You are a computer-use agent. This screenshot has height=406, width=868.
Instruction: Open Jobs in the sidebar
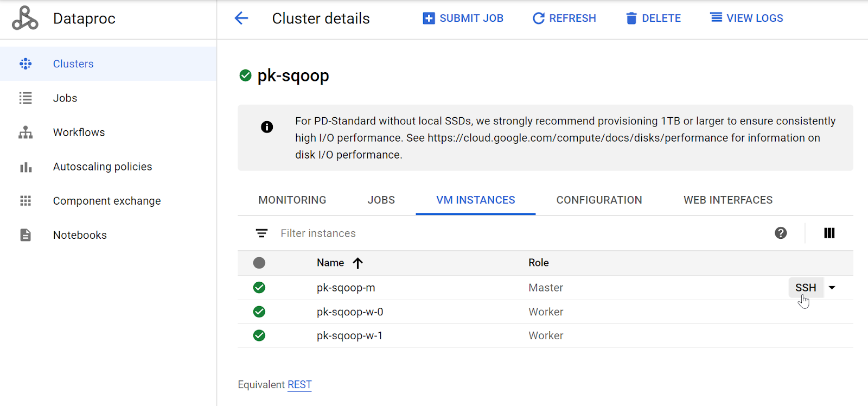coord(108,98)
